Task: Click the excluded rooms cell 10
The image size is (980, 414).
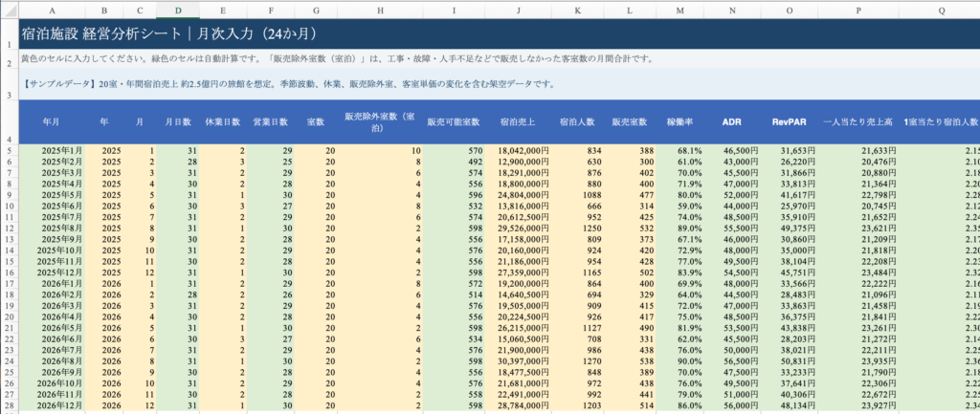Action: [x=381, y=150]
